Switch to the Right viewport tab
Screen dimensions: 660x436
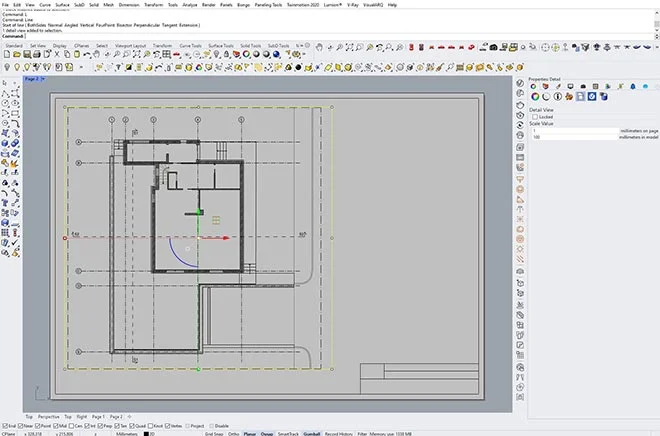82,417
